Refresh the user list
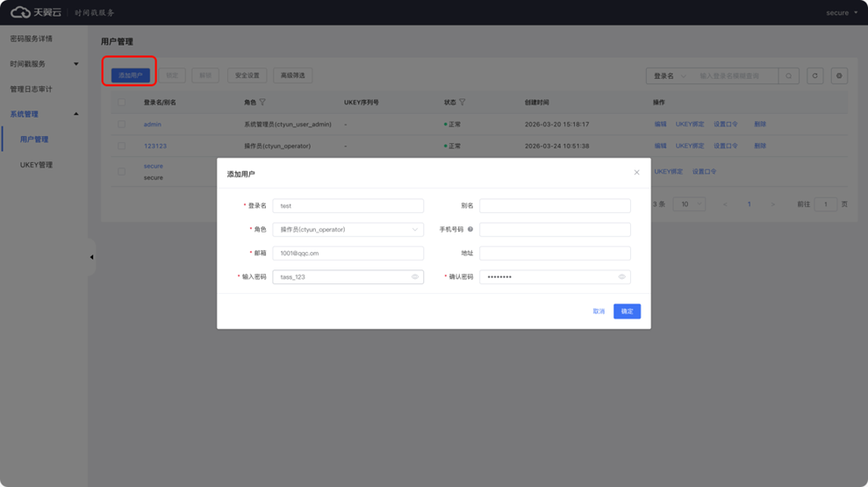This screenshot has height=487, width=868. (x=814, y=75)
